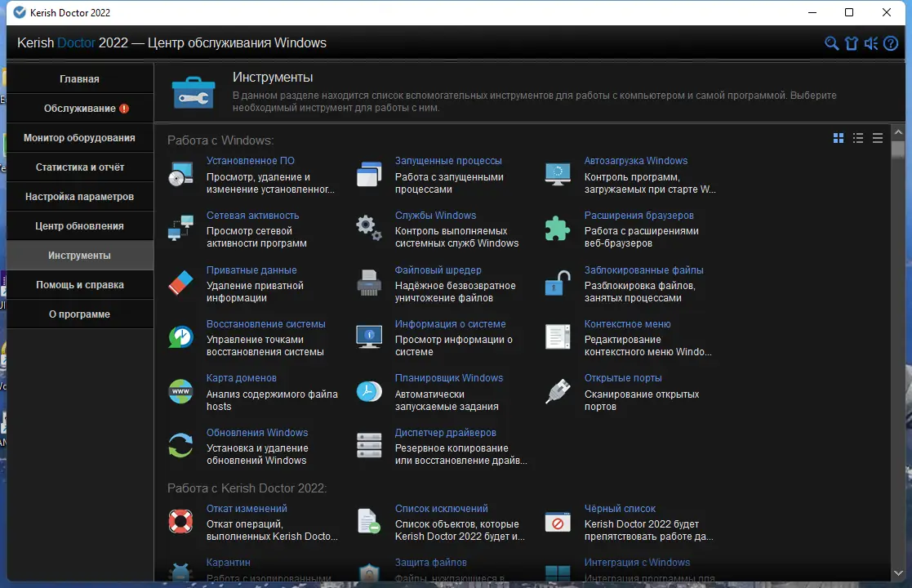912x588 pixels.
Task: Open the Карантин link
Action: pyautogui.click(x=228, y=563)
